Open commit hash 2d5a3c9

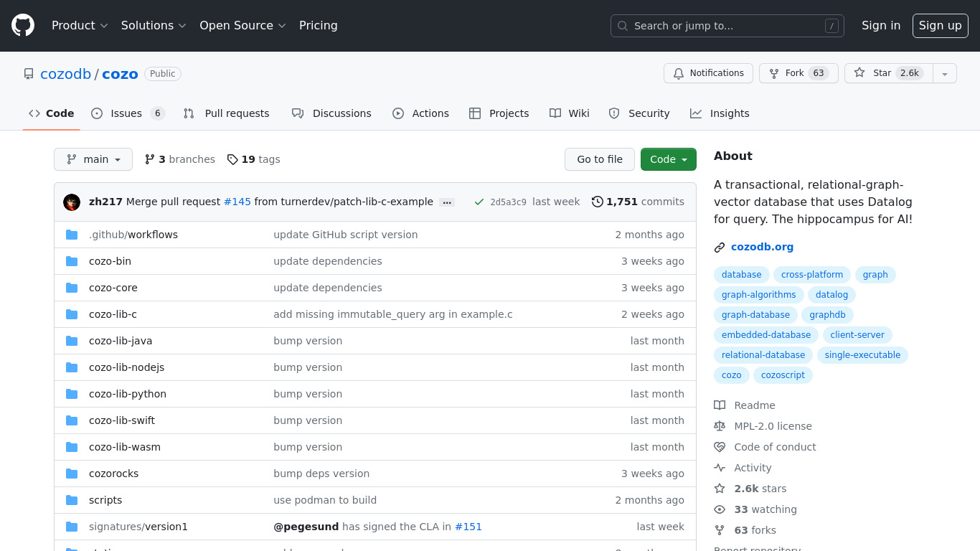point(508,202)
